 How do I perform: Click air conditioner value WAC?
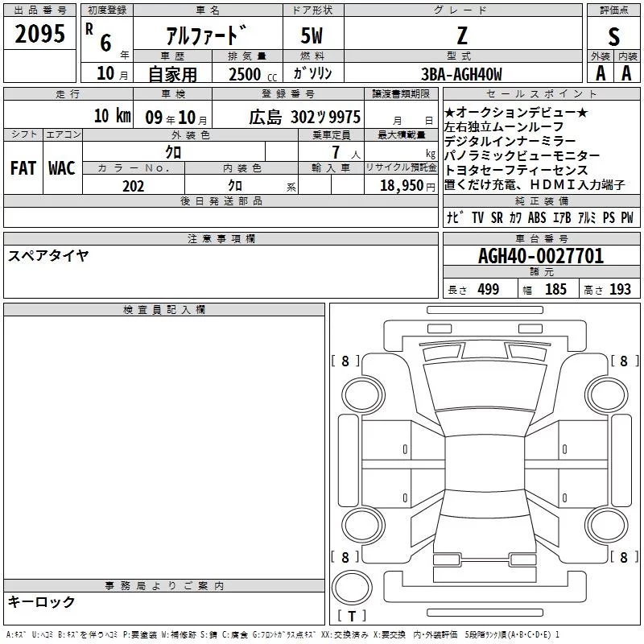[x=62, y=168]
